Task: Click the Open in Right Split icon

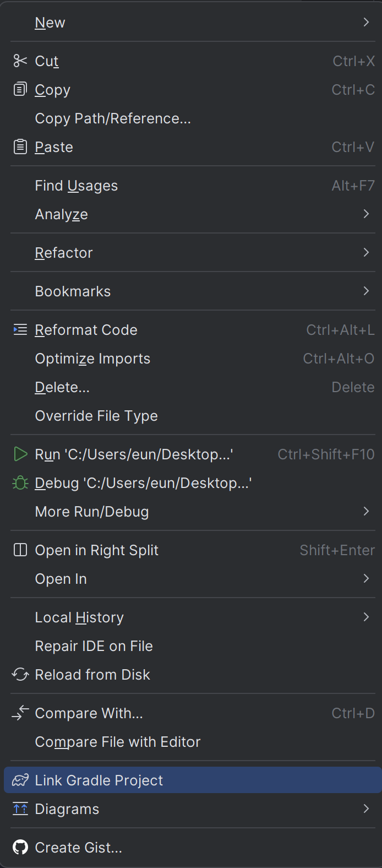Action: (x=20, y=550)
